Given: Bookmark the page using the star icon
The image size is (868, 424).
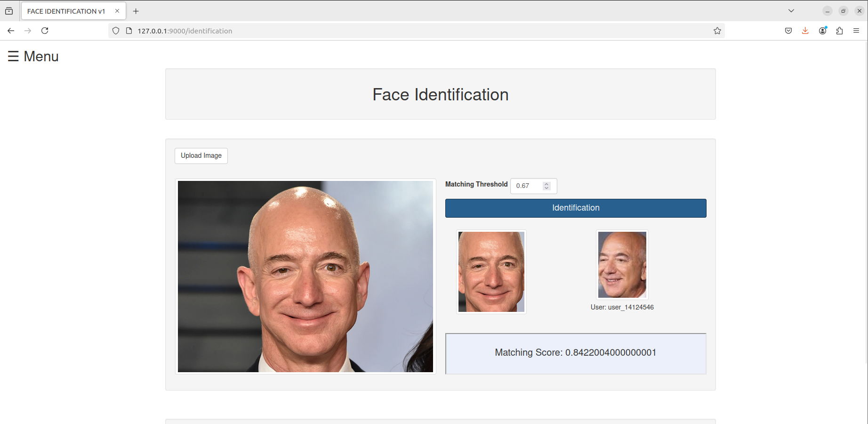Looking at the screenshot, I should (x=717, y=31).
